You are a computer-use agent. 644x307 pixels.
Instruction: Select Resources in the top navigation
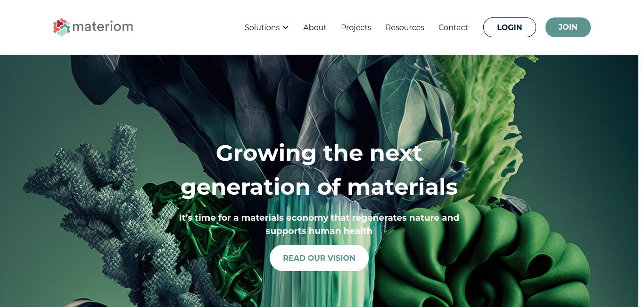click(405, 27)
